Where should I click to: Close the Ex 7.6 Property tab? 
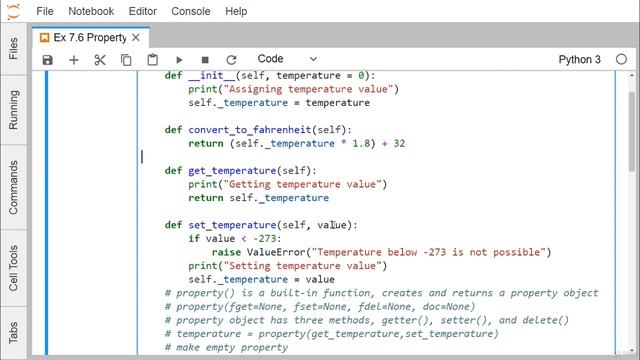coord(136,38)
